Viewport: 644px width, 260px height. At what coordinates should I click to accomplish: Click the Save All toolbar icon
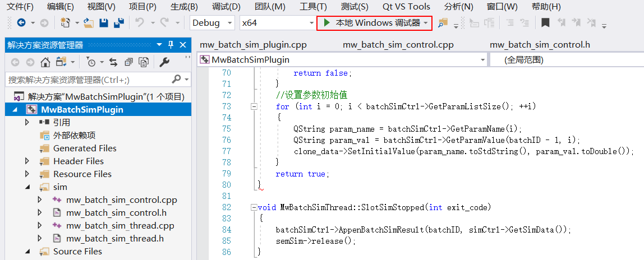[x=119, y=23]
